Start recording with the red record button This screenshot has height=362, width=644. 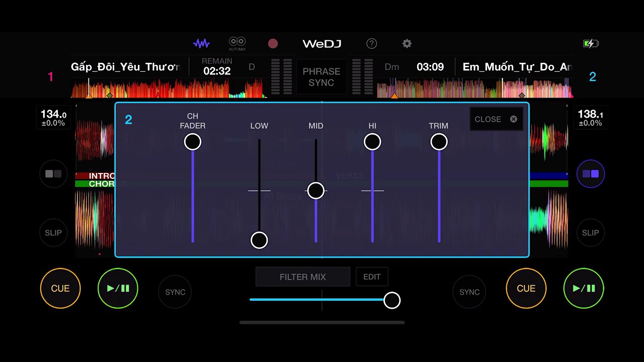[x=273, y=44]
